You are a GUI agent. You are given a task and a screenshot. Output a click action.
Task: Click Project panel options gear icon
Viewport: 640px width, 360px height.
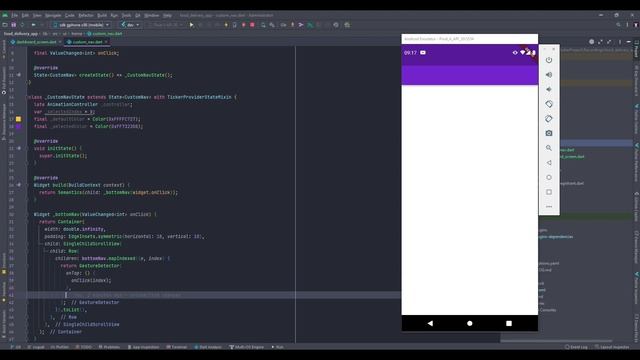pos(591,42)
